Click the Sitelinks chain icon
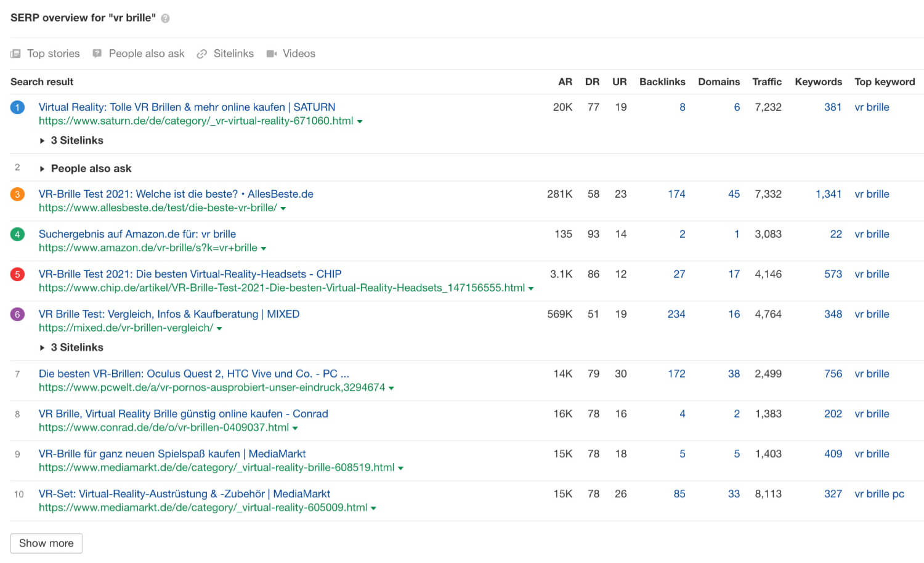This screenshot has height=563, width=924. pyautogui.click(x=201, y=54)
